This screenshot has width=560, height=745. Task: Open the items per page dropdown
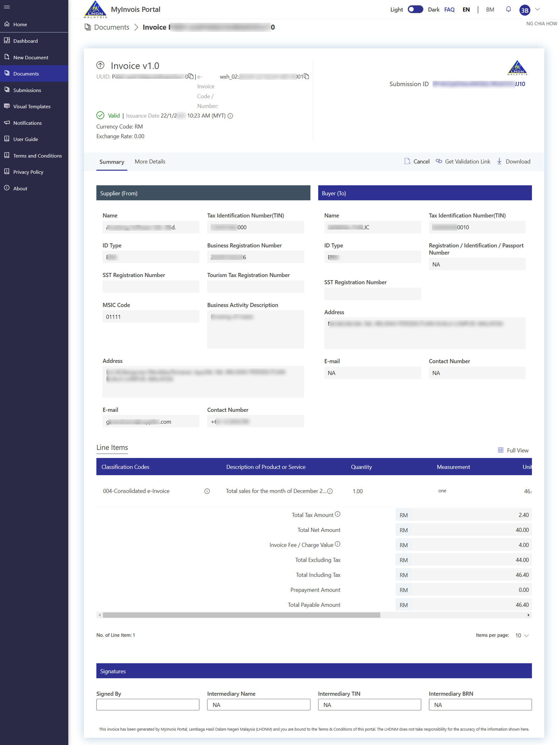point(522,635)
